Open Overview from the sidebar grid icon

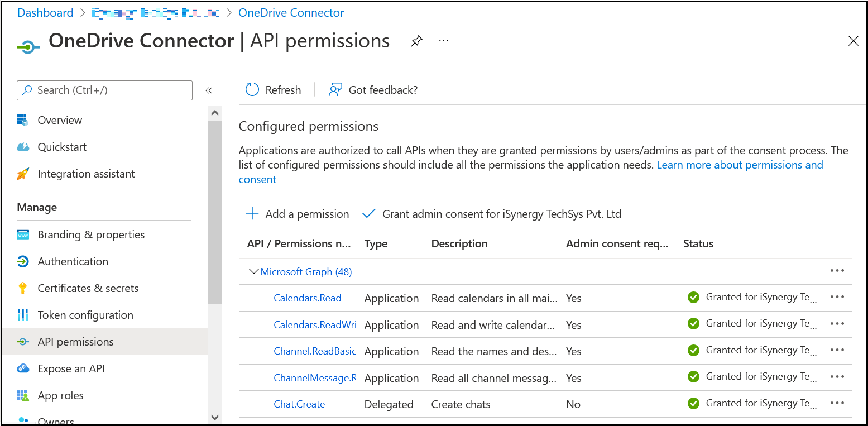(22, 120)
